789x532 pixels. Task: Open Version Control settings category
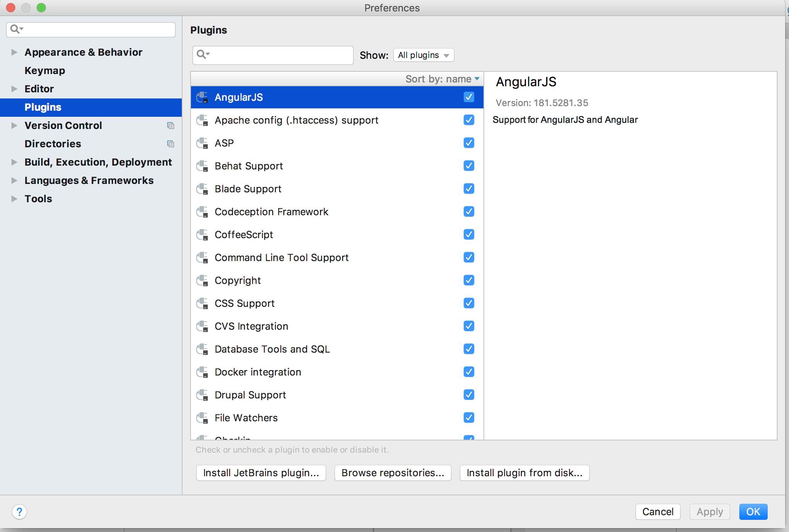point(63,126)
